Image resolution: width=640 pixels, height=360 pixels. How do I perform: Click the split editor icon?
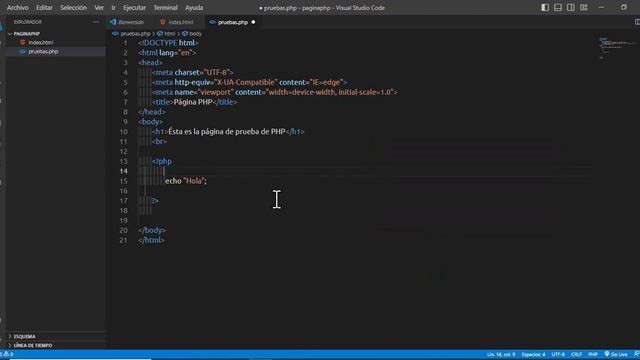tap(637, 22)
